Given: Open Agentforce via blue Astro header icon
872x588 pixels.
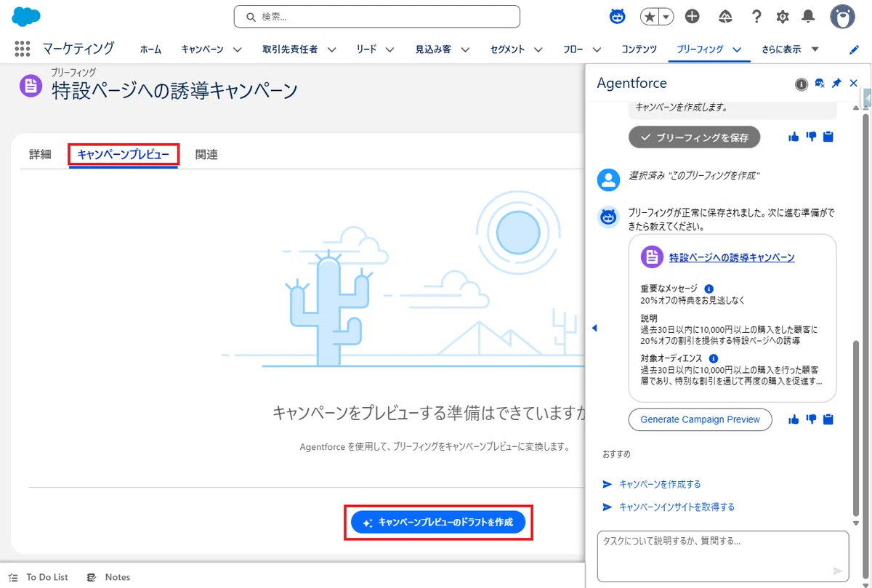Looking at the screenshot, I should 618,16.
